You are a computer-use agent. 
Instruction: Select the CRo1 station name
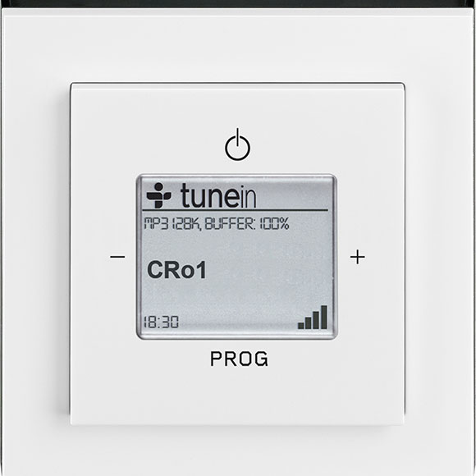[176, 270]
